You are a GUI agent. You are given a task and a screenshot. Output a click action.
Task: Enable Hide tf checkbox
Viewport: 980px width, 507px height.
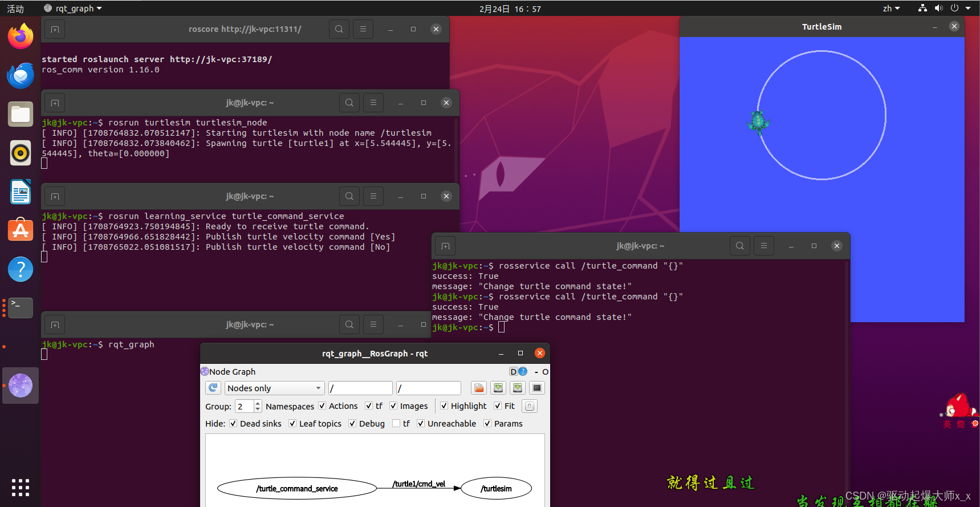[x=396, y=423]
